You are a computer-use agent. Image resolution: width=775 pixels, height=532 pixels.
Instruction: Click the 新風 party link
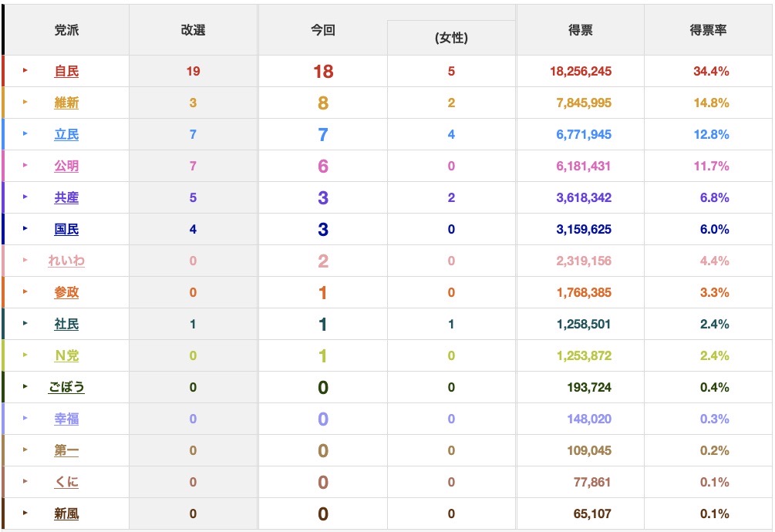(66, 514)
